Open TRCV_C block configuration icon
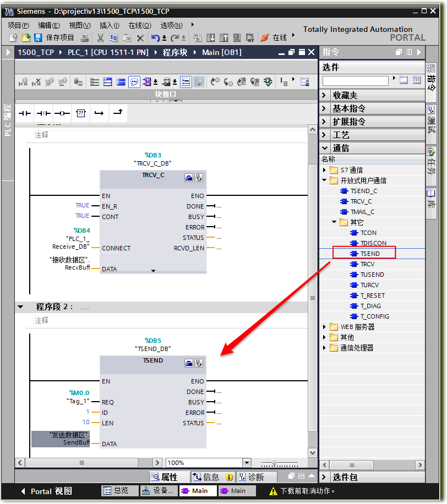Image resolution: width=447 pixels, height=504 pixels. click(189, 178)
